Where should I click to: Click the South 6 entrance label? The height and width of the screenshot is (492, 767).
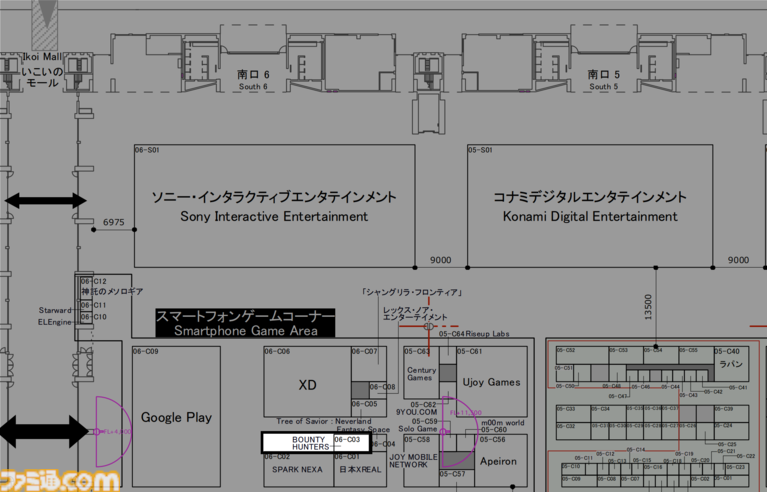[253, 80]
